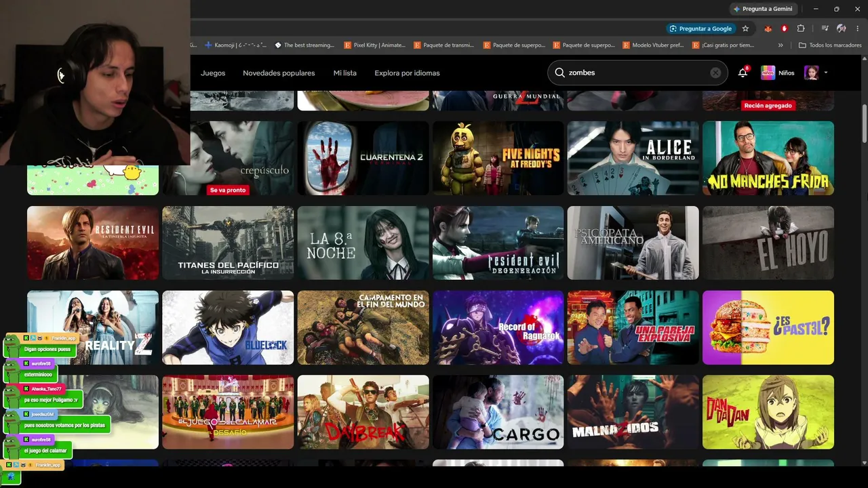Screen dimensions: 868x488
Task: Expand the account dropdown caret
Action: point(825,73)
